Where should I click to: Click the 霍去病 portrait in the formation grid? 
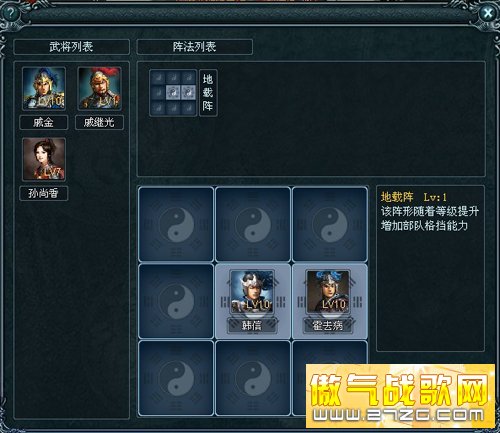[328, 292]
